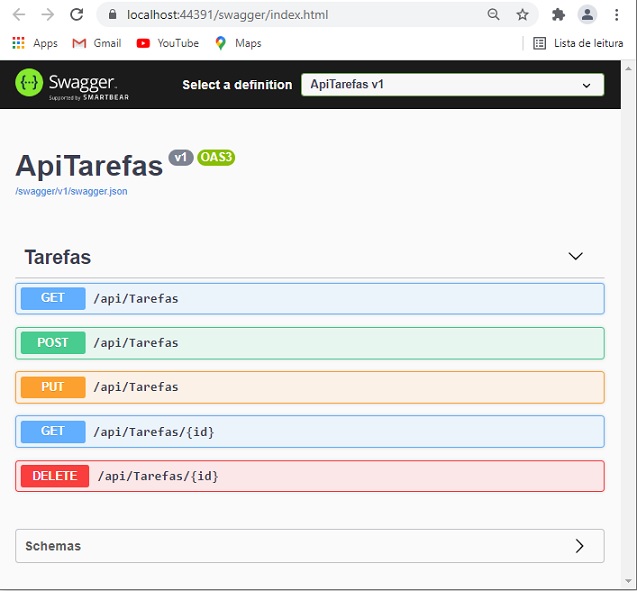Click the Select a definition label
The height and width of the screenshot is (591, 637).
click(x=237, y=84)
